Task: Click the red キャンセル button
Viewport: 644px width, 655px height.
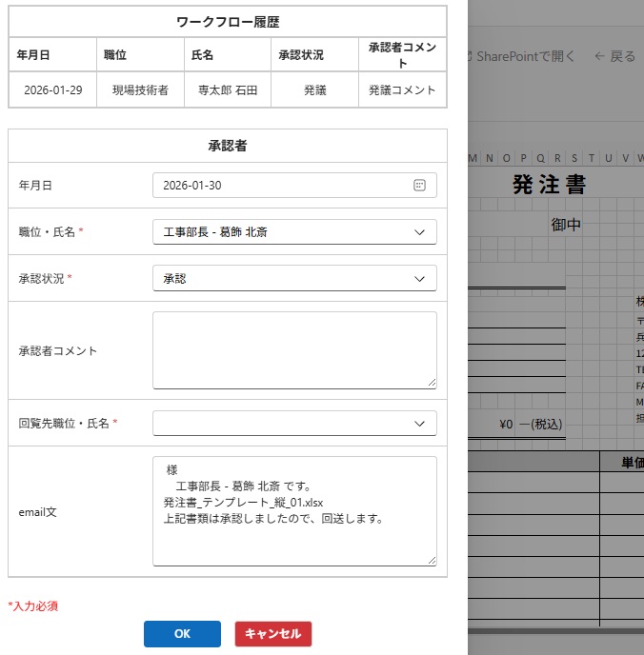Action: point(272,634)
